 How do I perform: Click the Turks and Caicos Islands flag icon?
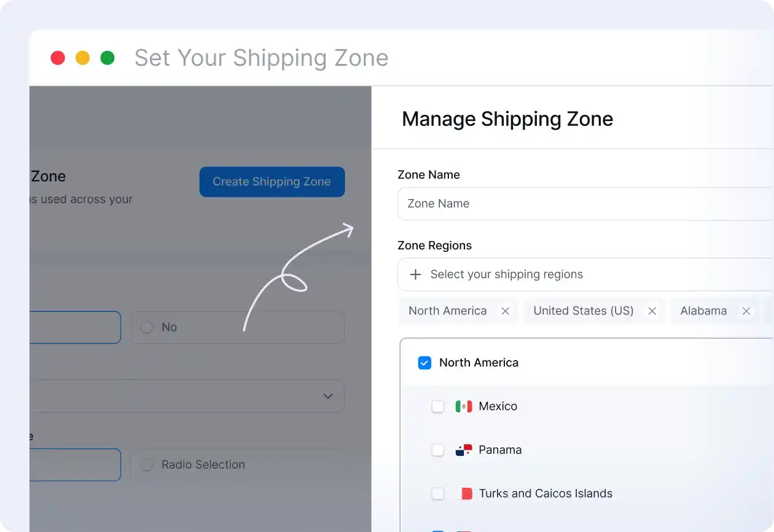click(463, 493)
